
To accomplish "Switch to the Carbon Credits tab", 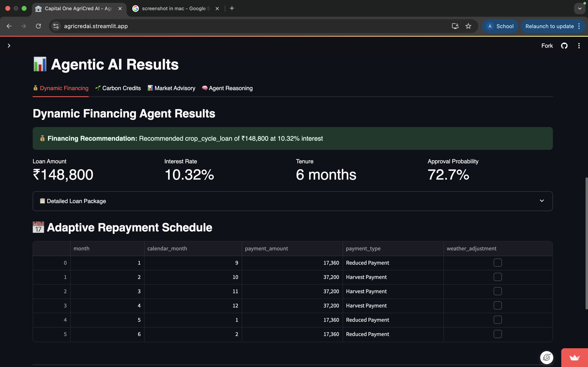I will [x=118, y=88].
